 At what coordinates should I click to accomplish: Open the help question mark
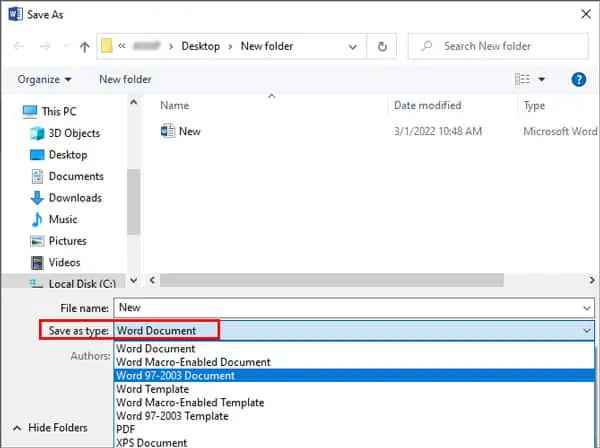[x=579, y=80]
